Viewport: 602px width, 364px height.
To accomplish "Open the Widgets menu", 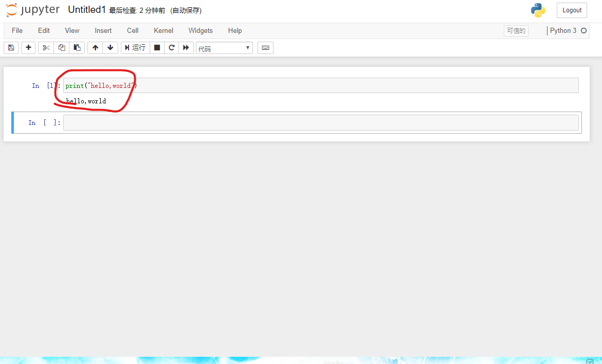I will (200, 31).
